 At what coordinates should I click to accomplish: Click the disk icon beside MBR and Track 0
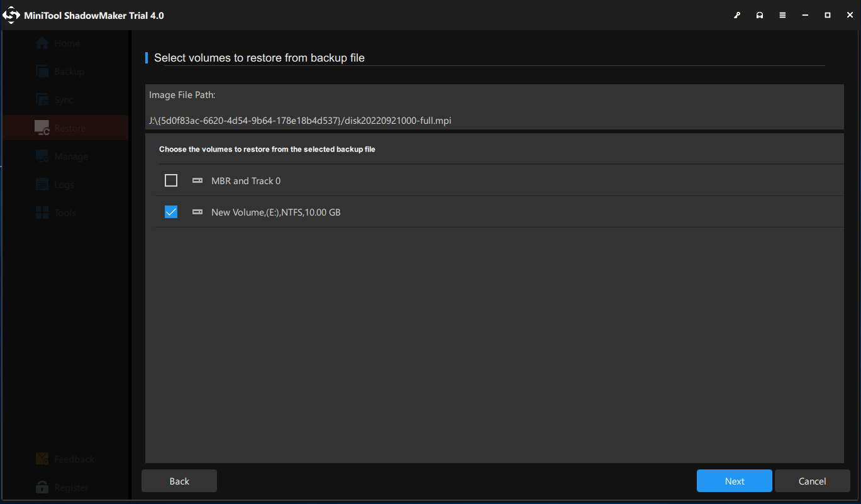pos(197,181)
